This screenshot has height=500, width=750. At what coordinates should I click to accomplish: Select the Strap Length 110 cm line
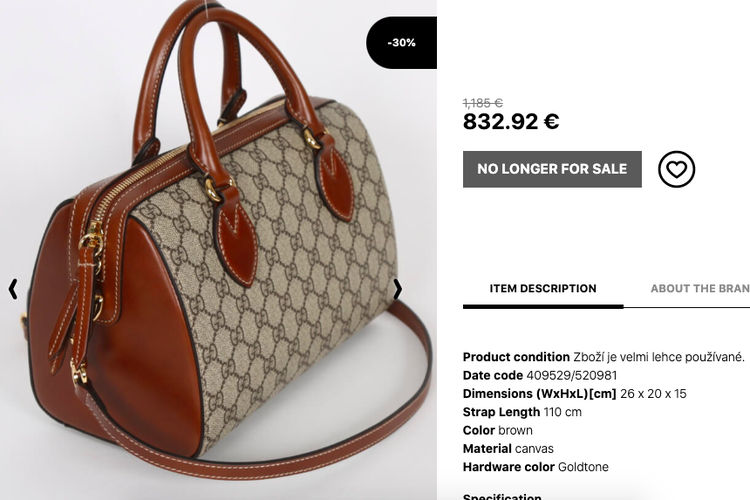[522, 412]
